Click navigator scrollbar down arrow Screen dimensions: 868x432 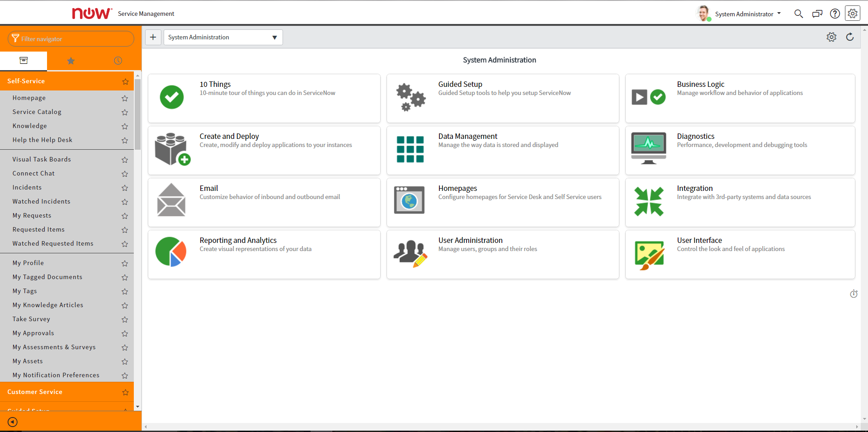click(137, 407)
